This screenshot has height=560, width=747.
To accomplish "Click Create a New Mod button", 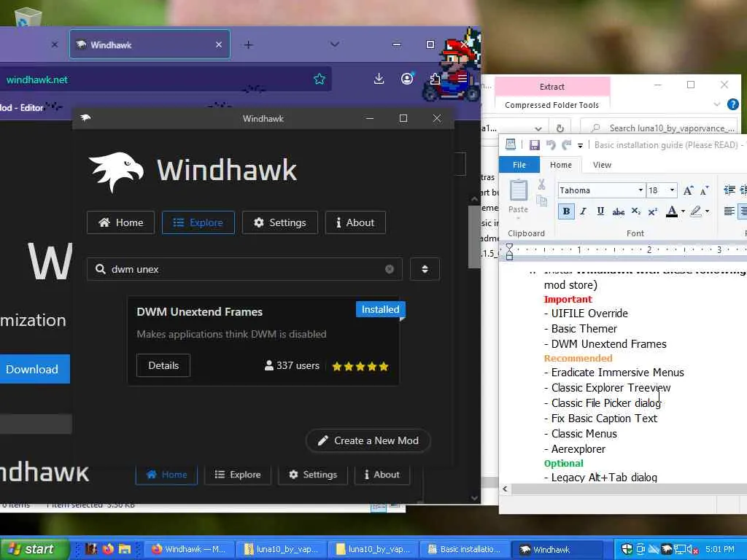I will click(368, 440).
